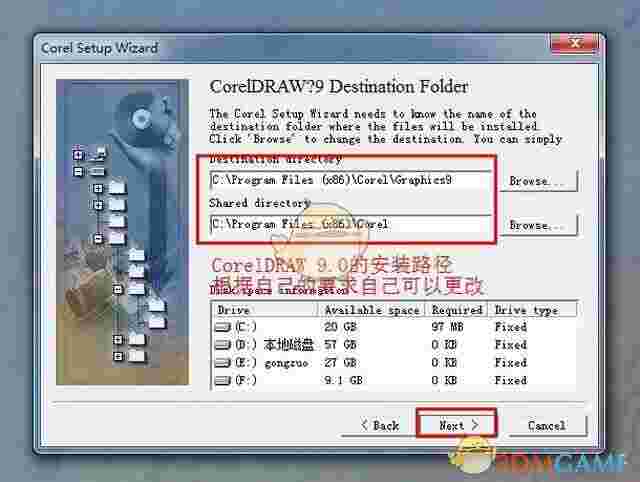Click the Corel Setup Wizard title text
This screenshot has width=640, height=482.
click(99, 48)
